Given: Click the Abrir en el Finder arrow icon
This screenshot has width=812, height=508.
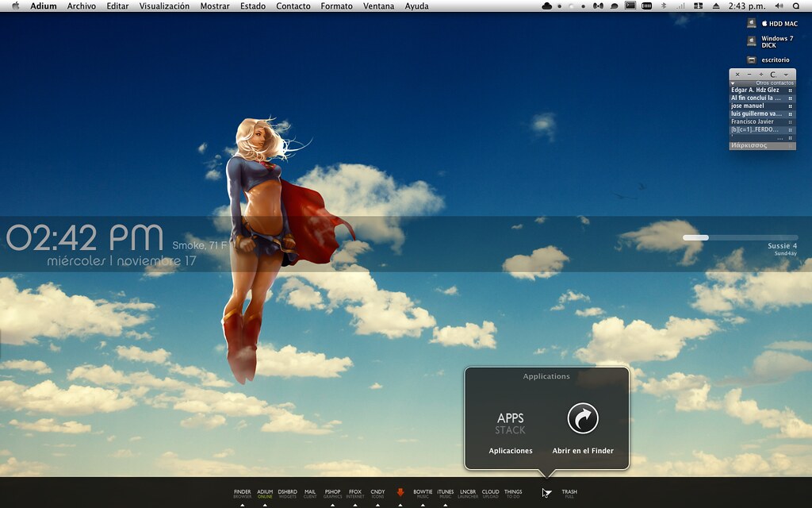Looking at the screenshot, I should [583, 418].
